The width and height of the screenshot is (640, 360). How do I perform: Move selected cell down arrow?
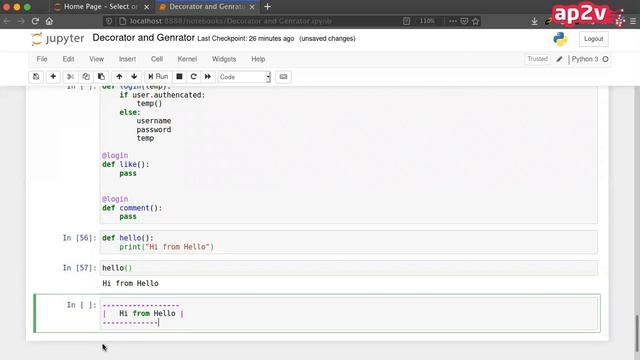pos(134,77)
